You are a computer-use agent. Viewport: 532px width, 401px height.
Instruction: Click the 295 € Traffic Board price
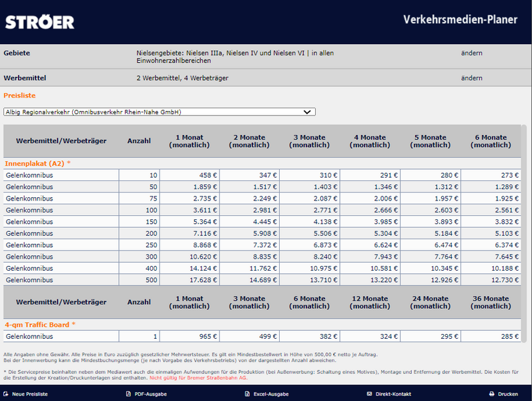tap(431, 336)
